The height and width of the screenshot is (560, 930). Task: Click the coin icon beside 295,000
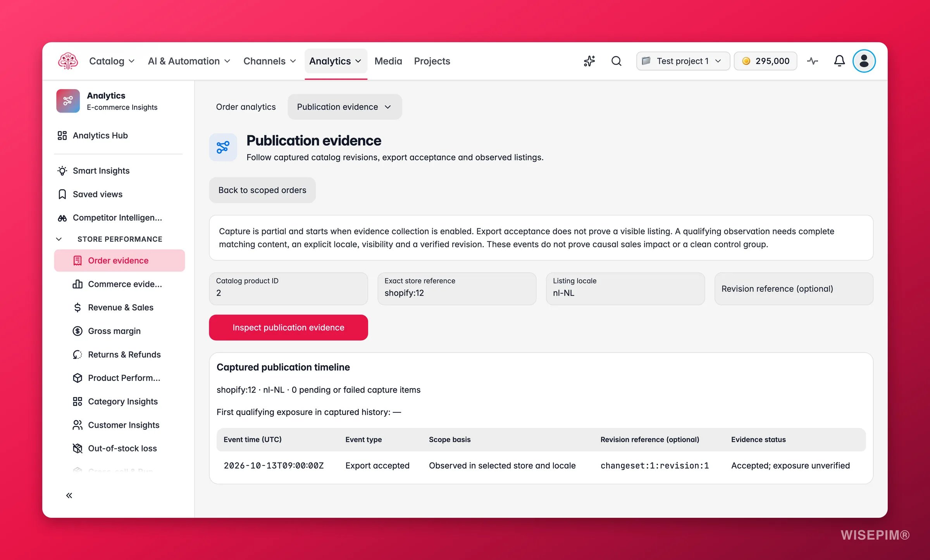pyautogui.click(x=746, y=61)
